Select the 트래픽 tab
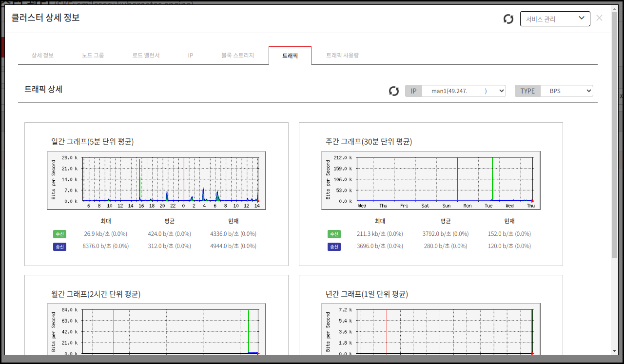 click(x=290, y=56)
